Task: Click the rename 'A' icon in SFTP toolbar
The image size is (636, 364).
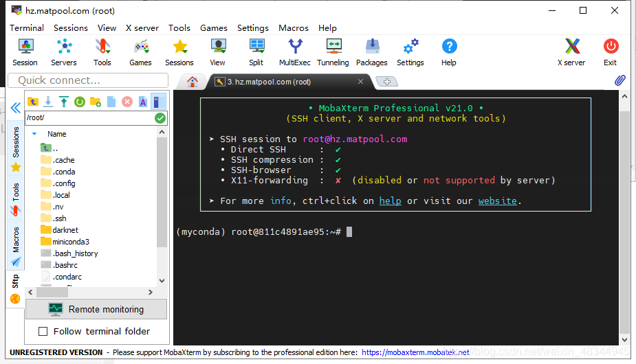Action: coord(143,102)
